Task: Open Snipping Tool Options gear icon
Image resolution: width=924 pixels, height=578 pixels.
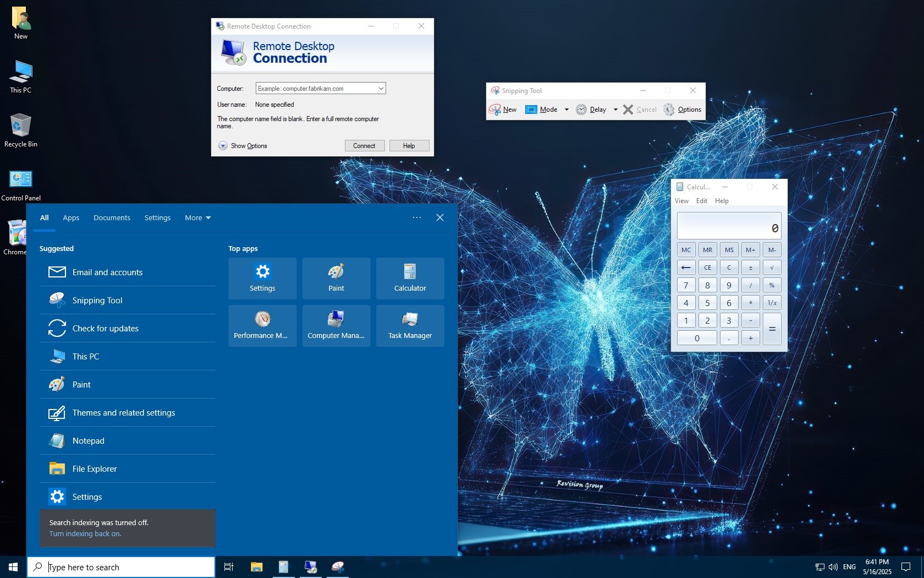Action: coord(669,110)
